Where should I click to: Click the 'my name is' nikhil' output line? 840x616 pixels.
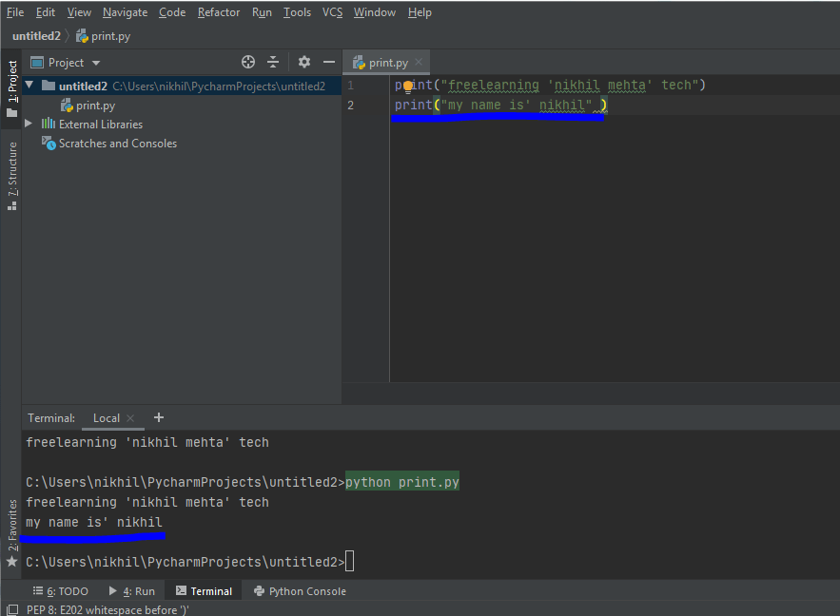[x=94, y=522]
